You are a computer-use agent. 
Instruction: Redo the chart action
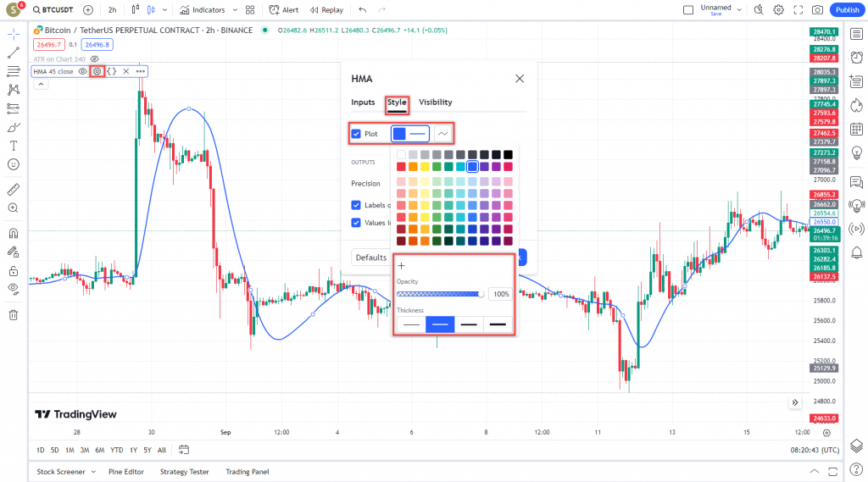tap(382, 10)
